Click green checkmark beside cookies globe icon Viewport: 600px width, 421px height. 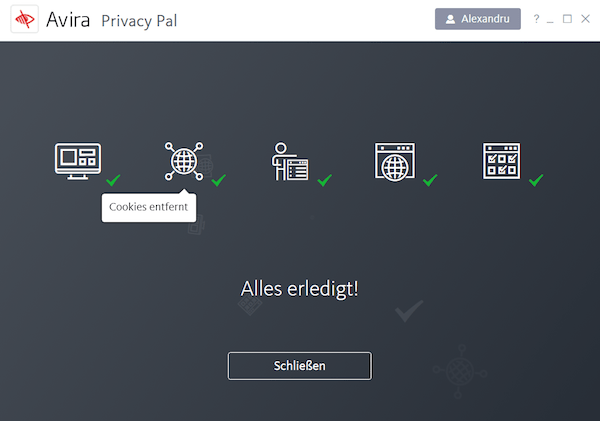218,180
